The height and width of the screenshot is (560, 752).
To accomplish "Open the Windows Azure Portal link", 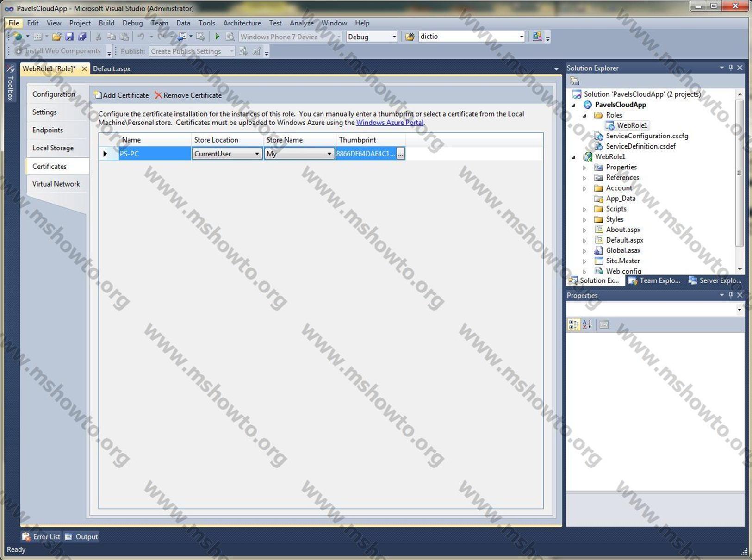I will (390, 123).
